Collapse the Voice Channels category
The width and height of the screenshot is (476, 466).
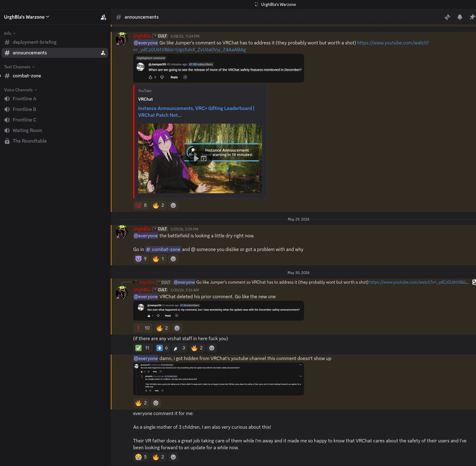[x=21, y=90]
